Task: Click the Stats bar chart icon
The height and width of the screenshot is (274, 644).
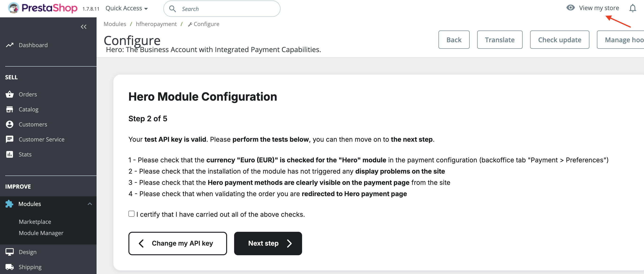Action: point(10,154)
